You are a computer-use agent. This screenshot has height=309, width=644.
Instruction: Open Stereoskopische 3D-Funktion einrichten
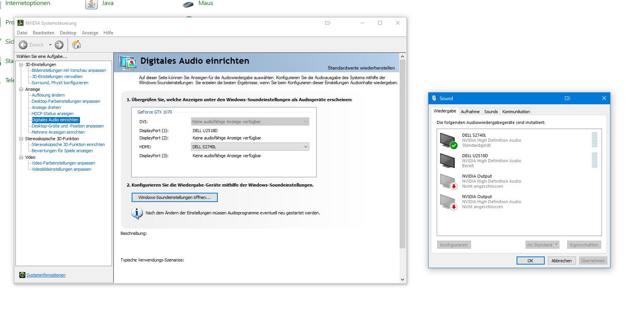(68, 144)
